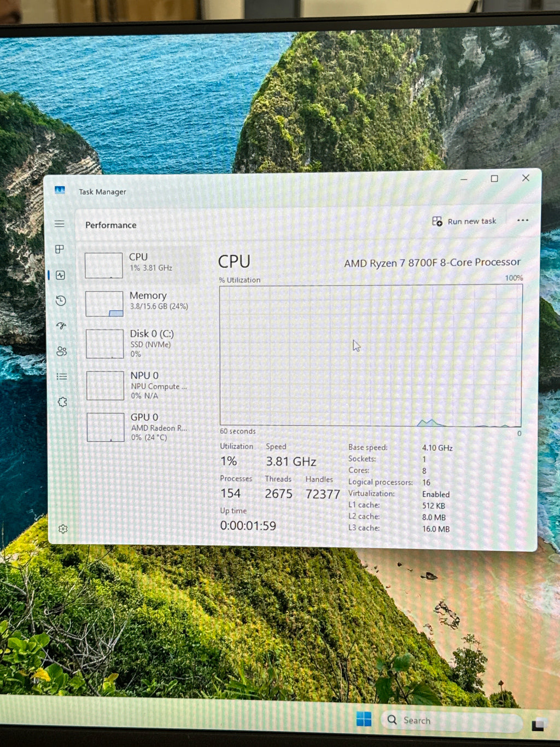Open Task Manager settings gear
560x747 pixels.
pos(63,529)
